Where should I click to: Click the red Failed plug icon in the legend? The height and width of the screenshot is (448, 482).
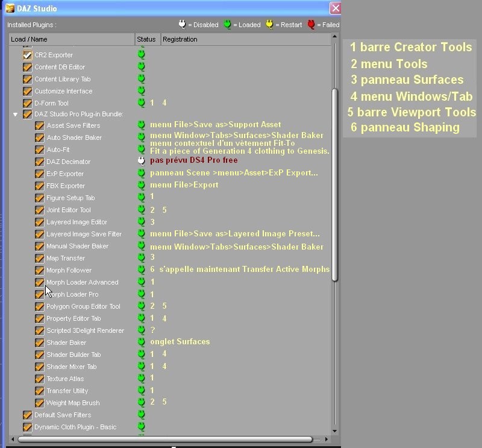pyautogui.click(x=311, y=24)
